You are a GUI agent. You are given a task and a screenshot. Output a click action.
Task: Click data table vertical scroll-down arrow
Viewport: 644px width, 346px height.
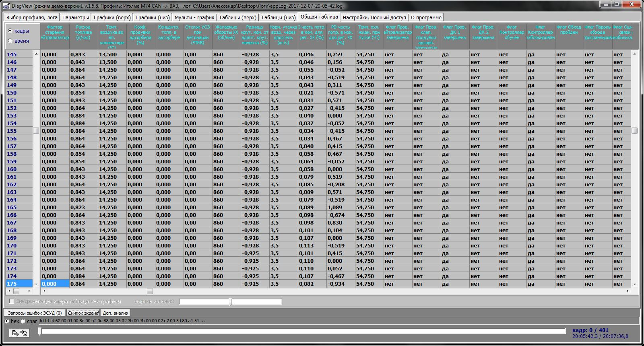click(635, 284)
